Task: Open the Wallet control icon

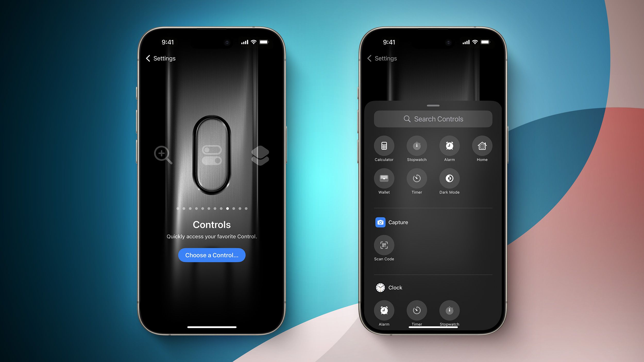Action: [x=384, y=179]
